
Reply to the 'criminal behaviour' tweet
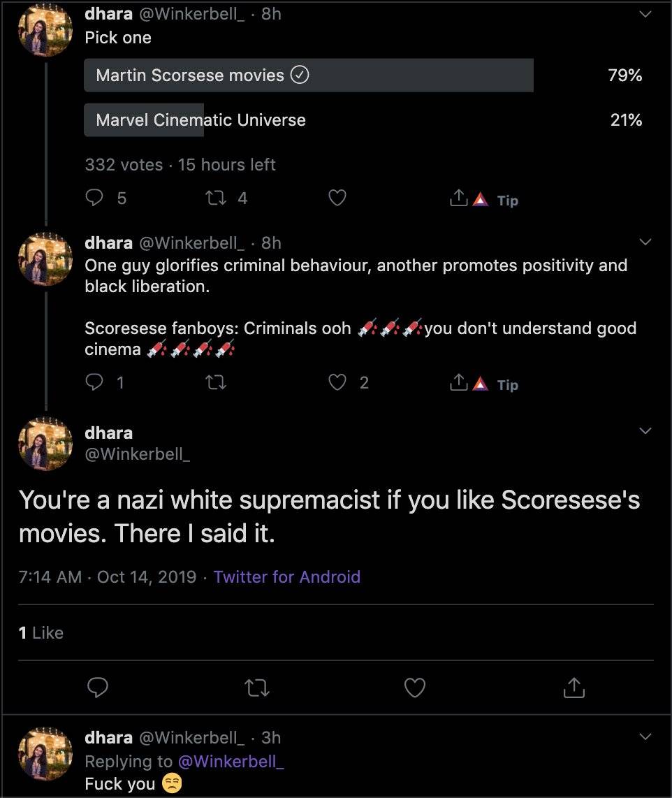point(94,382)
